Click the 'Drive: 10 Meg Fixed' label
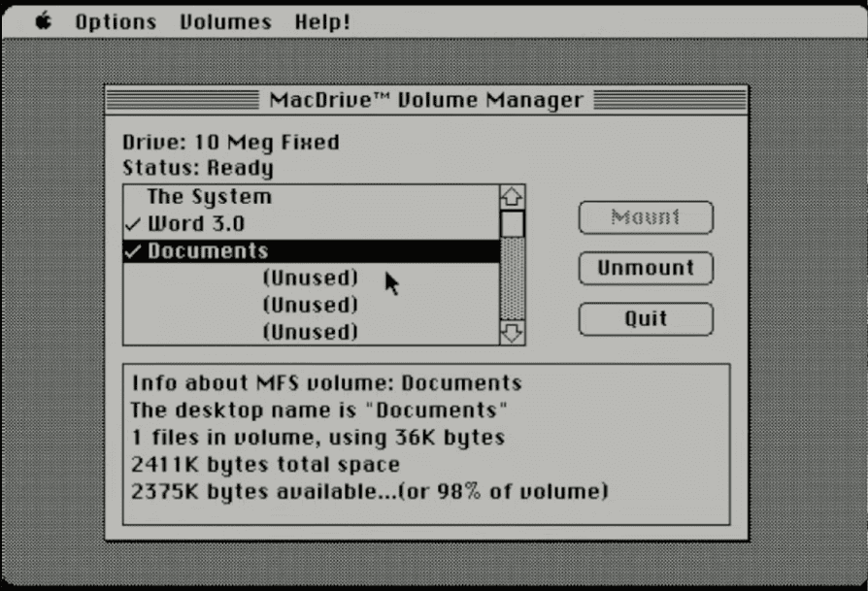The height and width of the screenshot is (591, 868). (231, 143)
